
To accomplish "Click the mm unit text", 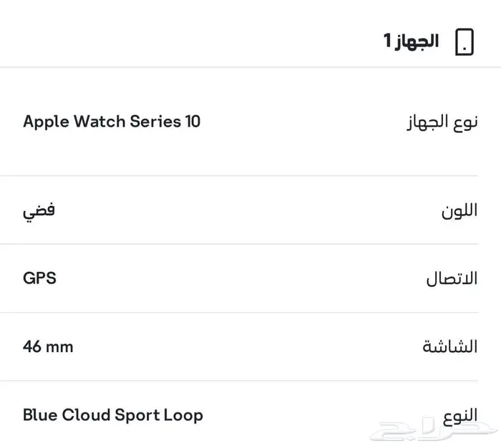I will (60, 347).
